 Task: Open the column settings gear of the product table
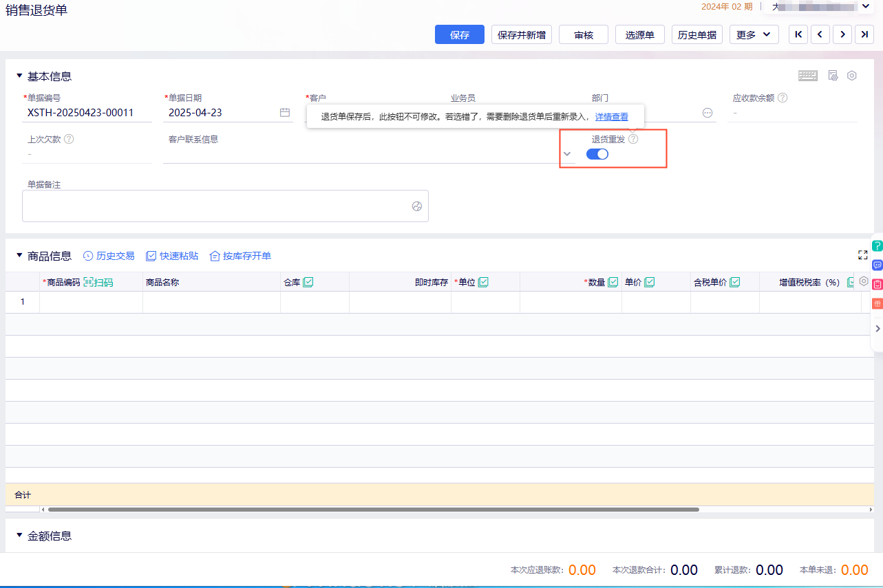click(864, 281)
